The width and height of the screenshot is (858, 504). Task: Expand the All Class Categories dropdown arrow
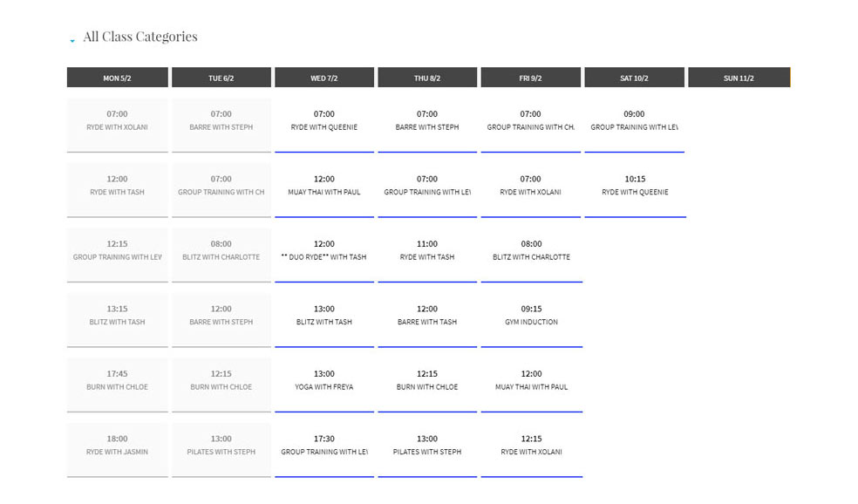pyautogui.click(x=71, y=40)
